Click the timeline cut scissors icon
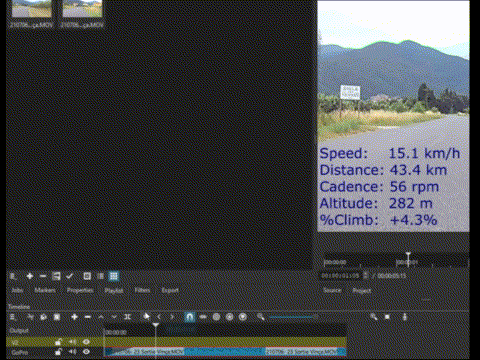This screenshot has width=480, height=360. (x=30, y=317)
